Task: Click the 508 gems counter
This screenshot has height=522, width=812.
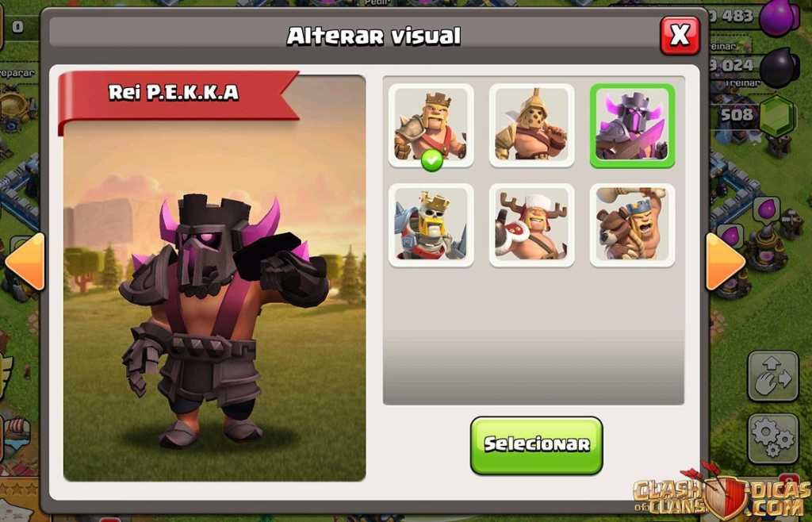Action: point(737,114)
